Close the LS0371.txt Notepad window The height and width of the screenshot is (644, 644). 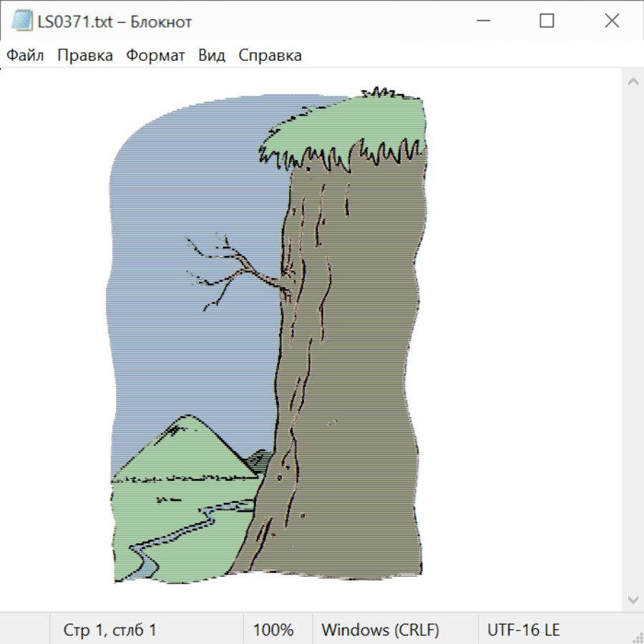(612, 21)
